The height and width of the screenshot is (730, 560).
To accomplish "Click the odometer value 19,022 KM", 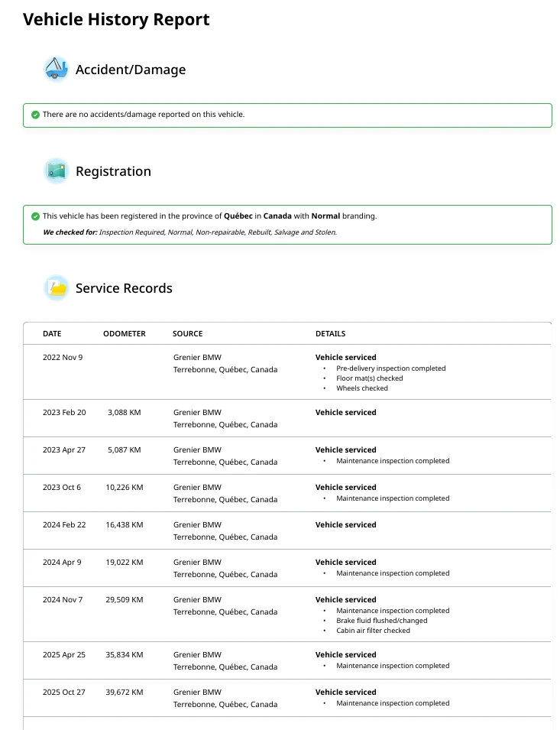I will [x=125, y=563].
